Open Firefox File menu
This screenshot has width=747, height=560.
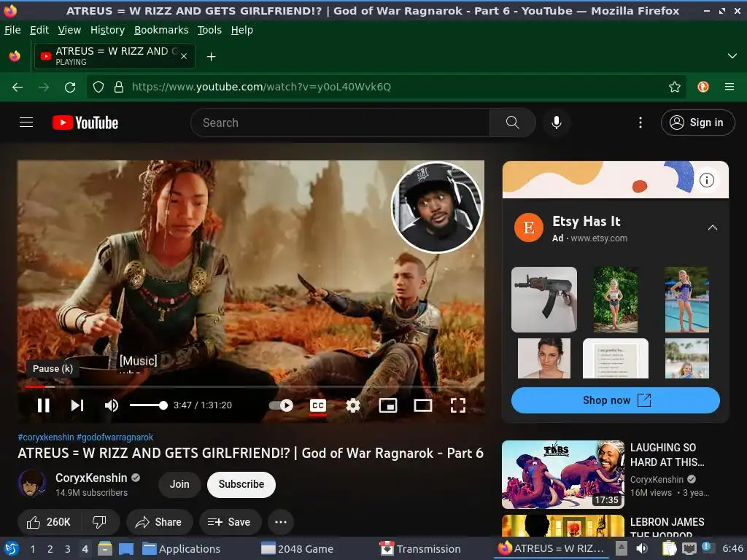coord(12,30)
